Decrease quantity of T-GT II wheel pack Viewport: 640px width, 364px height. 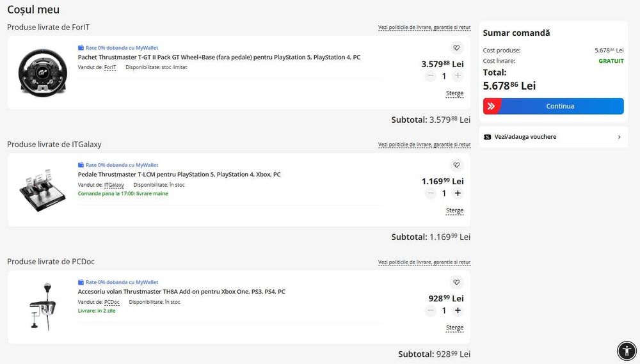[430, 76]
